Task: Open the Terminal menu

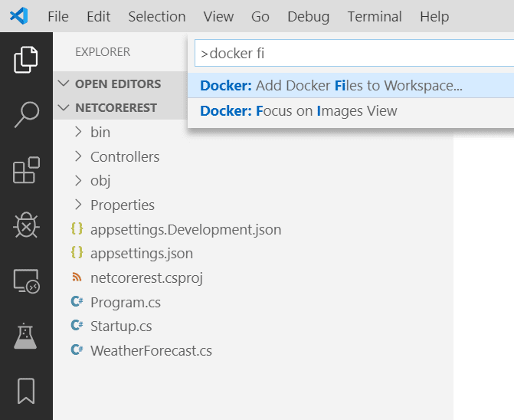Action: click(x=375, y=16)
